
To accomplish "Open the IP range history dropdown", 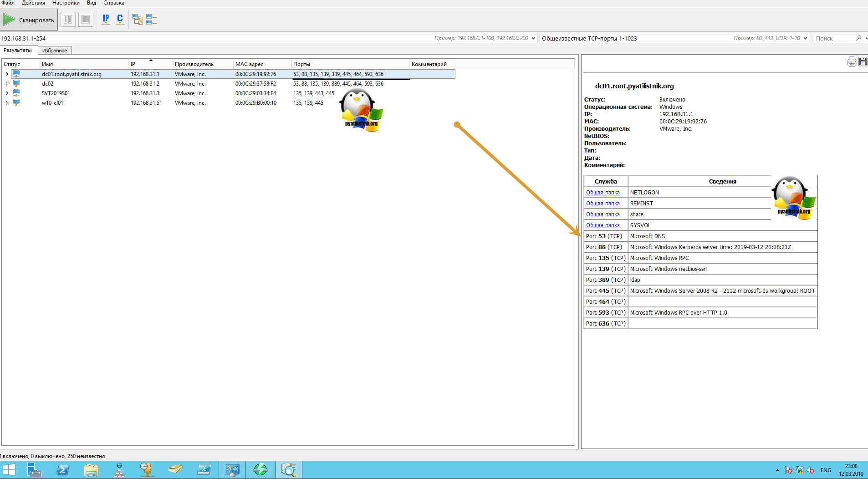I will click(x=533, y=38).
